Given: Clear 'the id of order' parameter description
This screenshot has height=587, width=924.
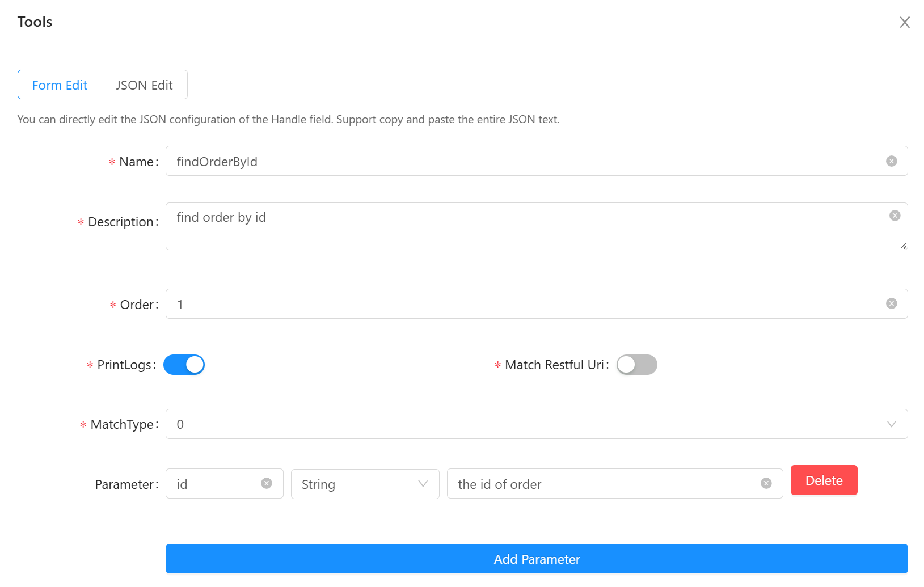Looking at the screenshot, I should pos(766,483).
